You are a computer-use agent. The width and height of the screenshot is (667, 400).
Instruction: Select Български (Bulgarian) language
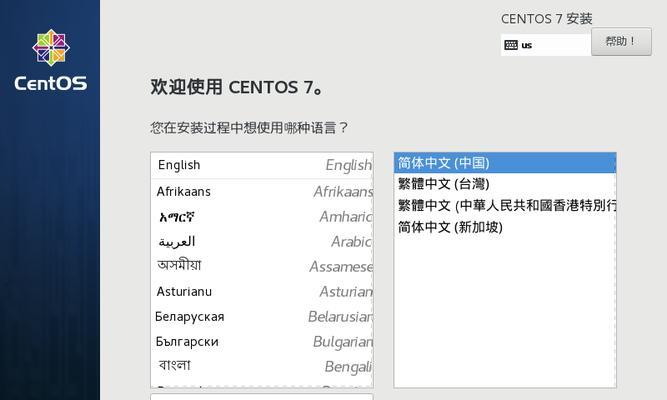(x=262, y=342)
